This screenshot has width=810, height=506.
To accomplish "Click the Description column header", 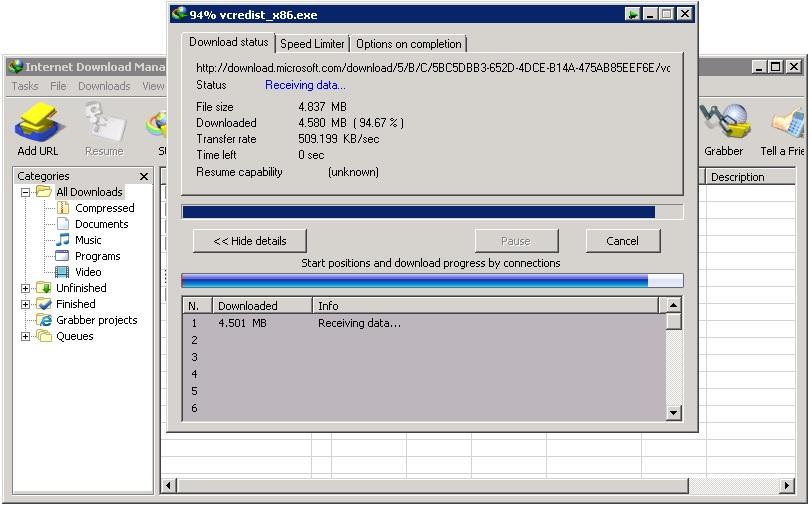I will 750,177.
